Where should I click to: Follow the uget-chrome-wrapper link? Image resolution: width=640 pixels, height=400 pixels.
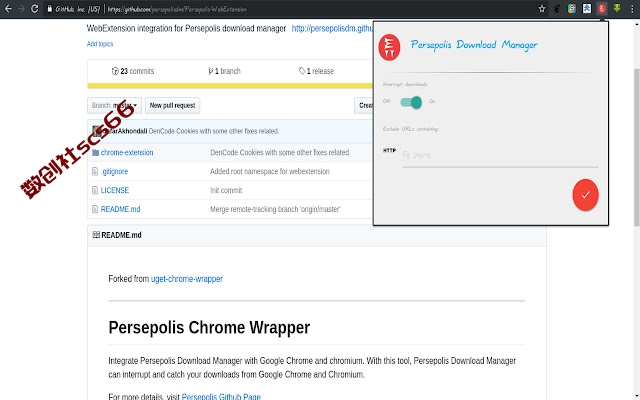(x=187, y=279)
